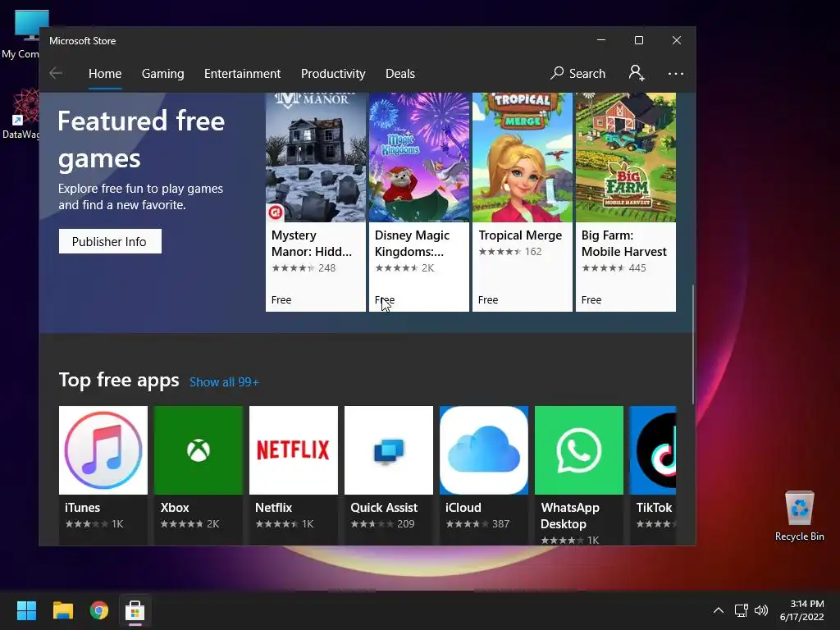Open File Explorer from the taskbar
This screenshot has height=630, width=840.
(63, 610)
